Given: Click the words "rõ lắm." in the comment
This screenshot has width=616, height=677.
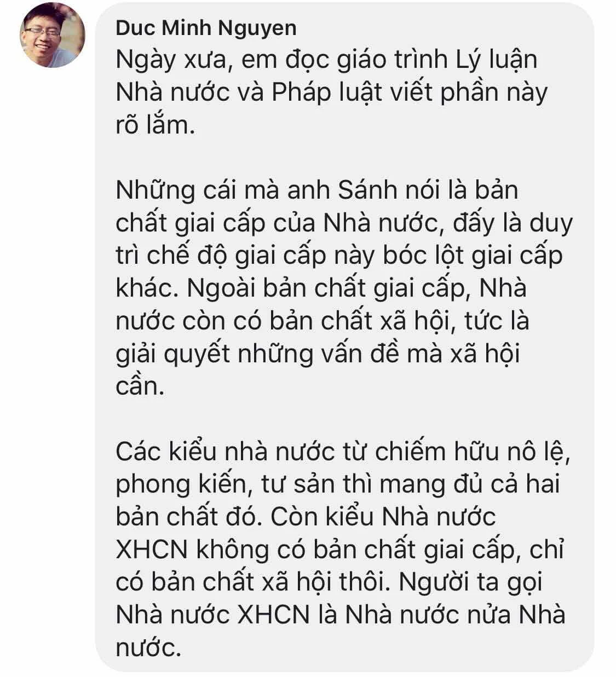Looking at the screenshot, I should 156,125.
